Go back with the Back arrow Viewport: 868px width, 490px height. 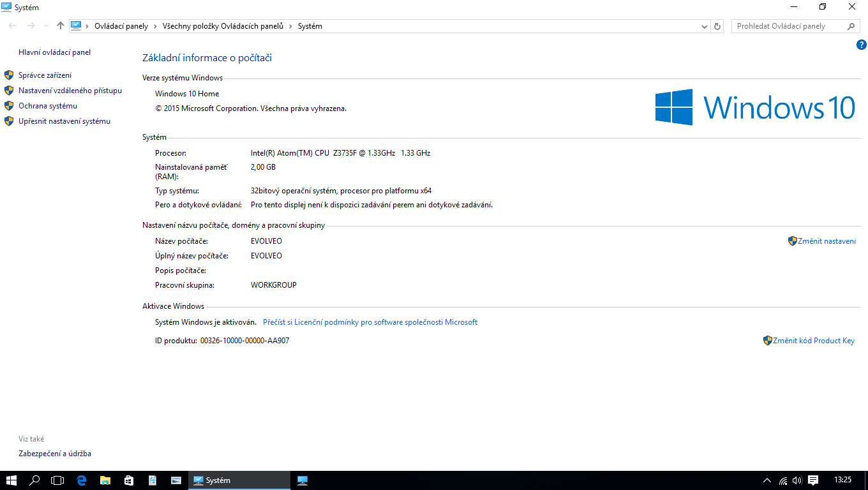point(12,26)
